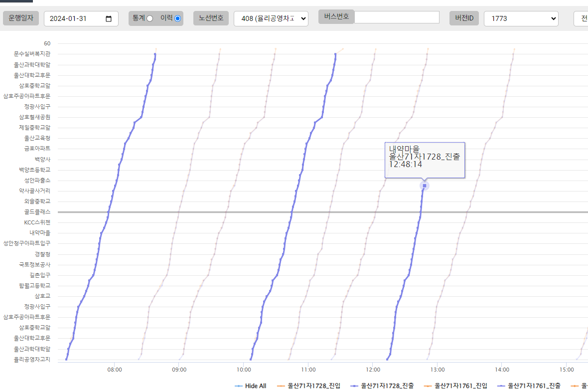
Task: Click the 울산71자1728_진출 legend icon
Action: point(354,386)
